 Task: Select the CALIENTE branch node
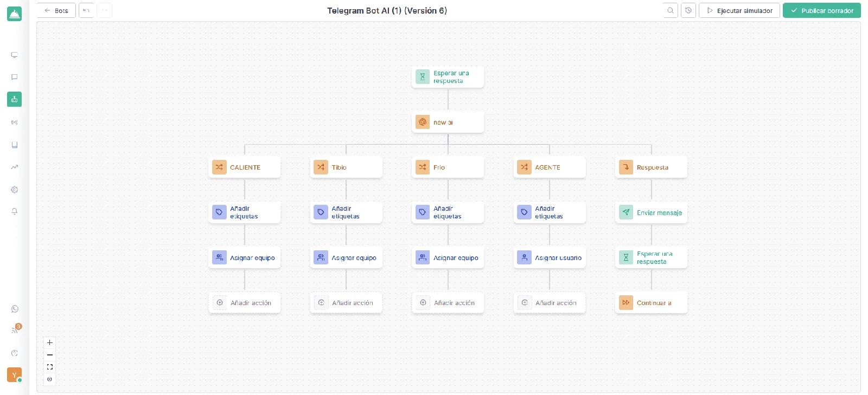[245, 167]
